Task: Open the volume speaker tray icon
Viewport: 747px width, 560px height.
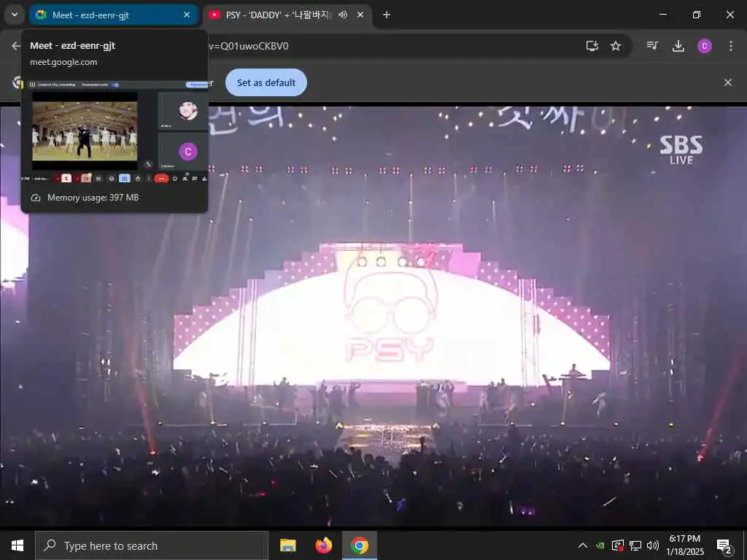Action: coord(653,545)
